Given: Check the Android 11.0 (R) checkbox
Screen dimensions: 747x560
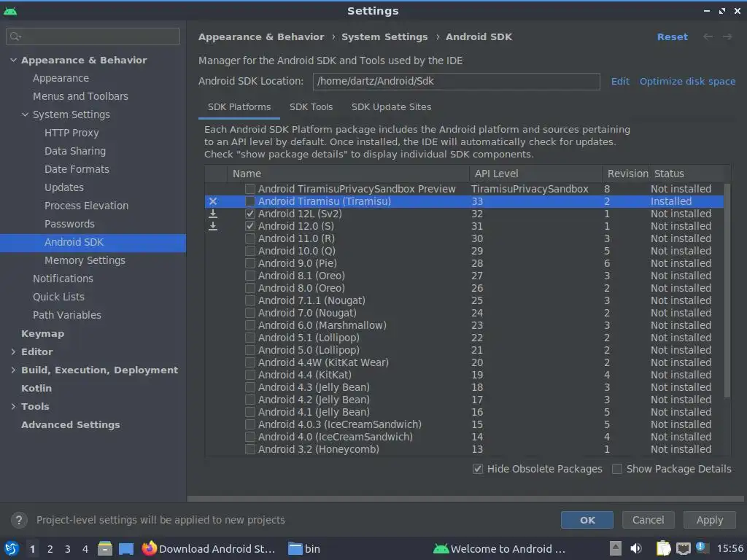Looking at the screenshot, I should (x=250, y=238).
